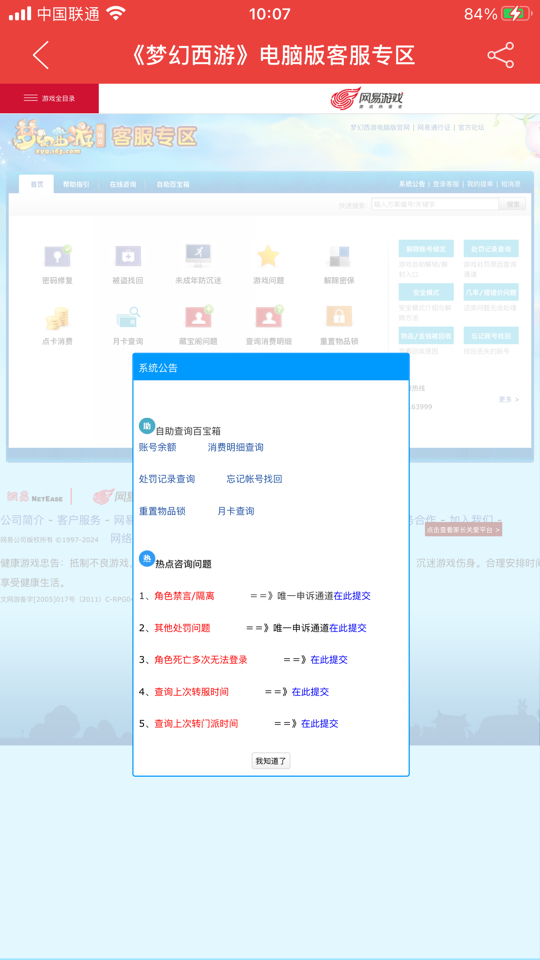Image resolution: width=540 pixels, height=960 pixels.
Task: Click the 处罚记录查询 sidebar button
Action: tap(491, 249)
